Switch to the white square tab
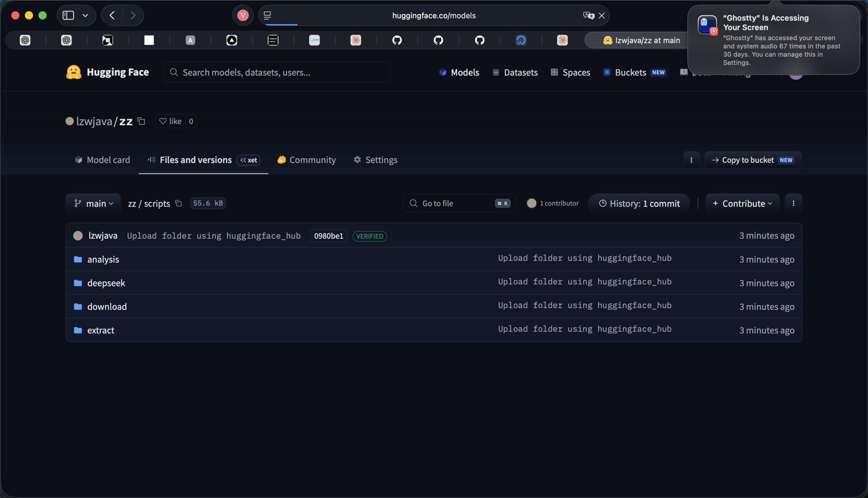868x498 pixels. click(149, 40)
